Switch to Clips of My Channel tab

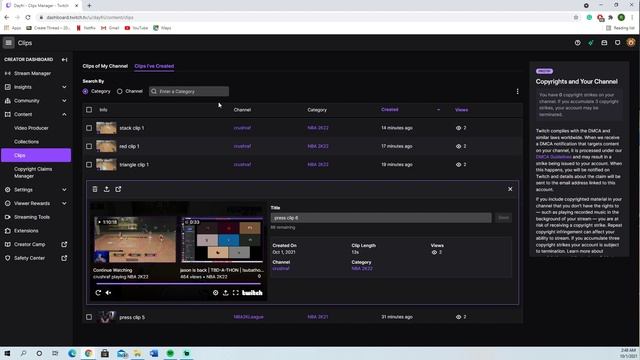[105, 66]
